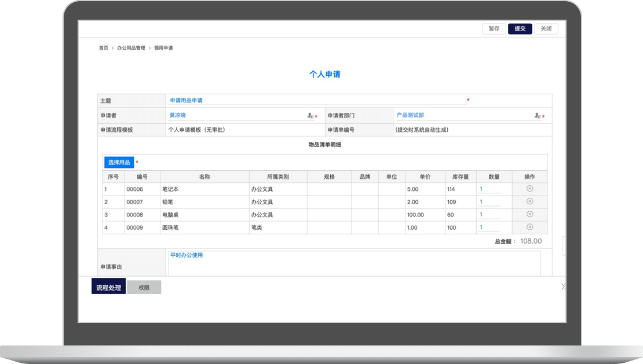Delete the 电脑桌 item row
The height and width of the screenshot is (364, 643).
[529, 214]
